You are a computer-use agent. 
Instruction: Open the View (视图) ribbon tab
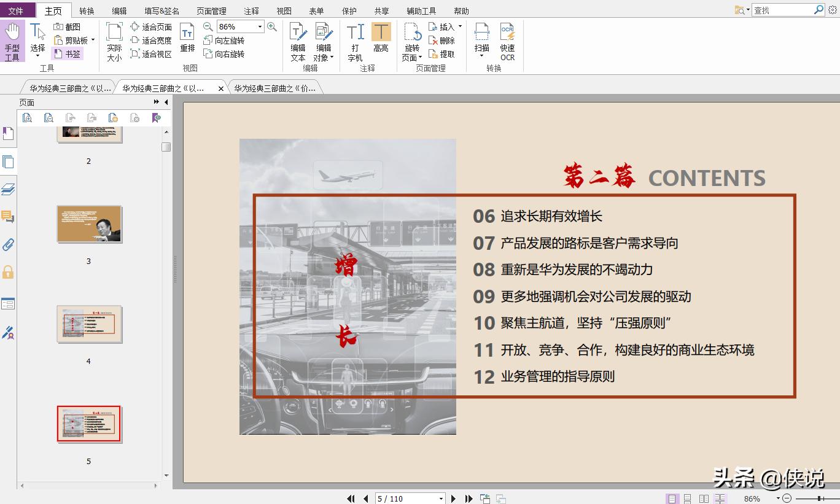click(284, 11)
